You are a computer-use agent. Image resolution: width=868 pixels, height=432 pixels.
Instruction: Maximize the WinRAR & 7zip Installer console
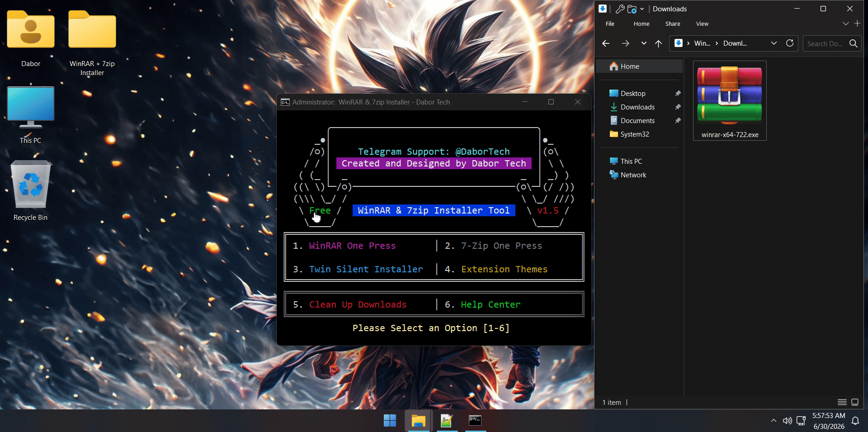pyautogui.click(x=551, y=102)
